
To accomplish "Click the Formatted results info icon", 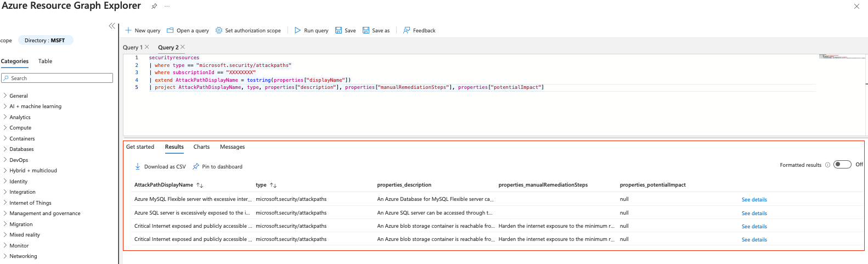I will click(827, 165).
